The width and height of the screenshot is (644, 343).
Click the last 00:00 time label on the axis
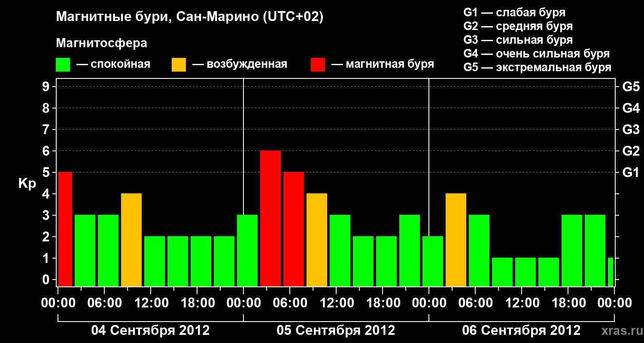pos(614,303)
